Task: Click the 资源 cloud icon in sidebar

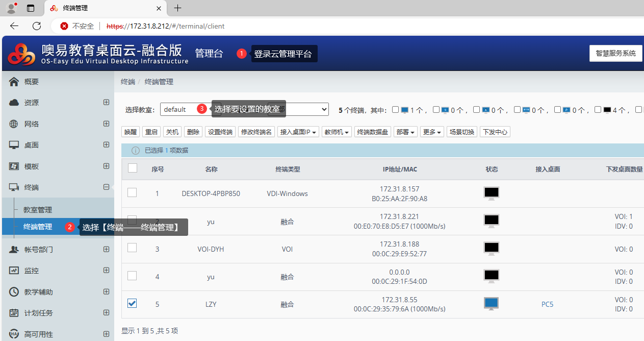Action: (14, 103)
